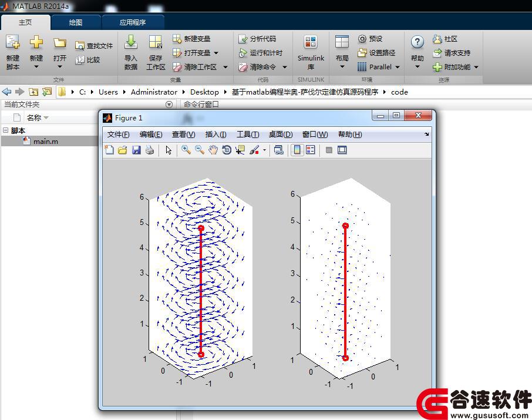Open the Open (打开) dropdown arrow
Screen dimensions: 532x420
pos(60,66)
